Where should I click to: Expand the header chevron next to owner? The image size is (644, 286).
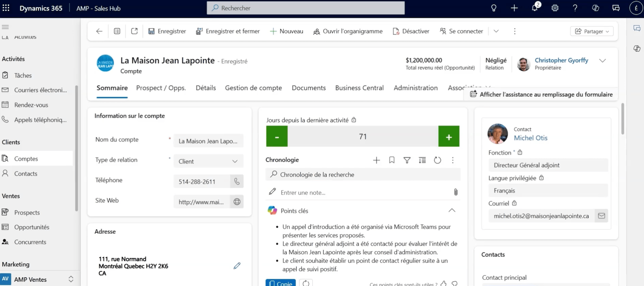tap(603, 61)
